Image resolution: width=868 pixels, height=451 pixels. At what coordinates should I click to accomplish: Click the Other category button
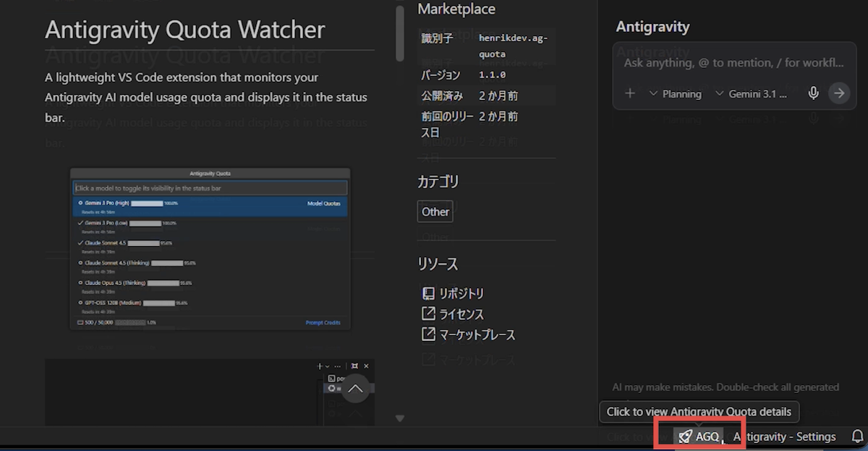[435, 211]
